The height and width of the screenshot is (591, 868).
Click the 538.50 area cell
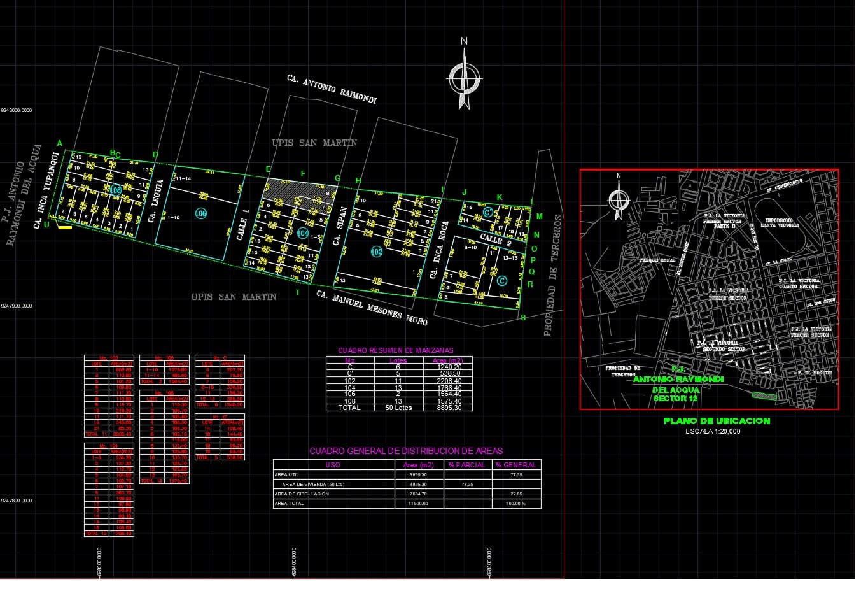tap(448, 374)
